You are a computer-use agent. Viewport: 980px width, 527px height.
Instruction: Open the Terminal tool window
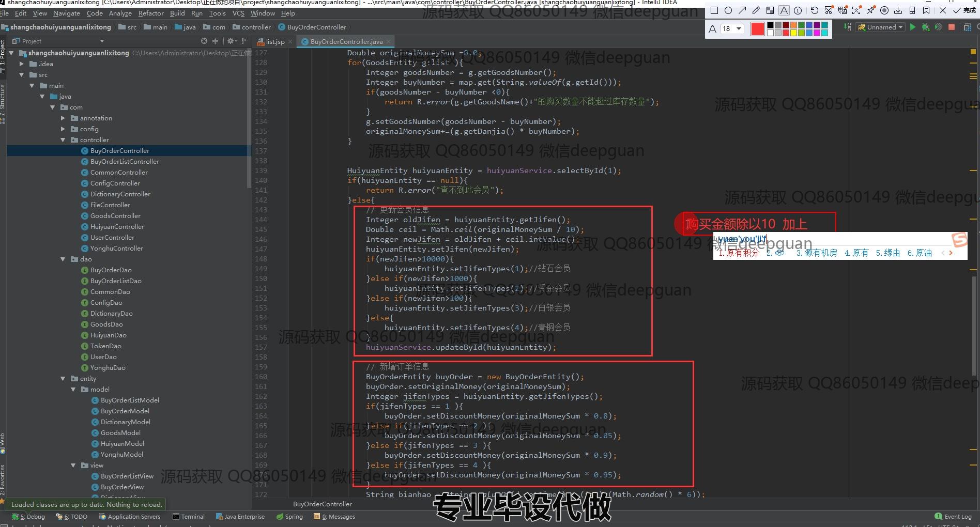click(188, 517)
